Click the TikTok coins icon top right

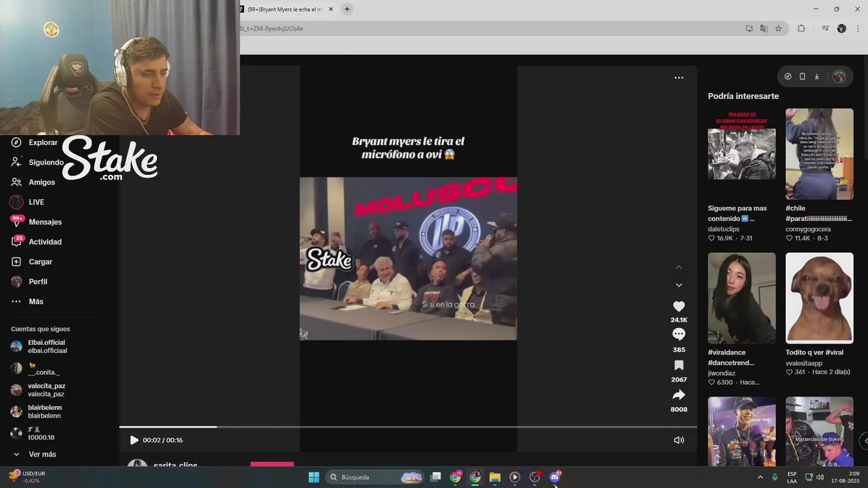click(x=787, y=77)
